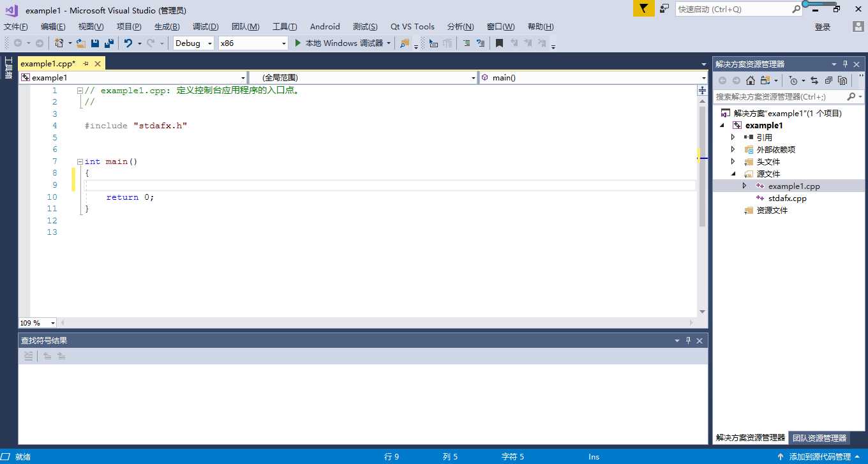Save example1.cpp with the single-disk icon

[95, 43]
